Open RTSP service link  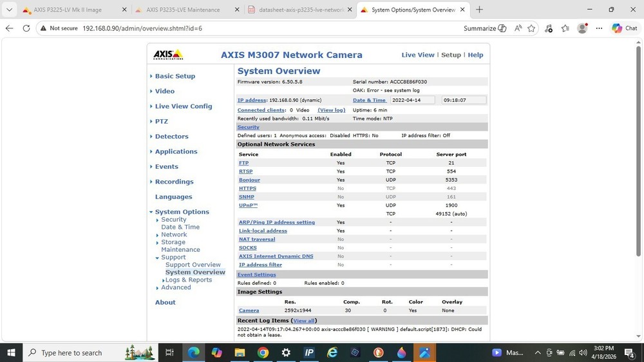click(245, 171)
